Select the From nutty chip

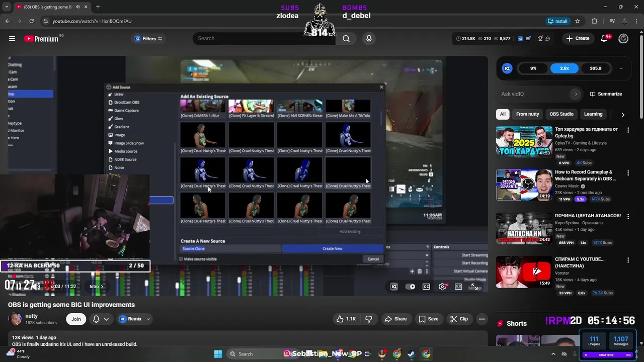pos(527,114)
